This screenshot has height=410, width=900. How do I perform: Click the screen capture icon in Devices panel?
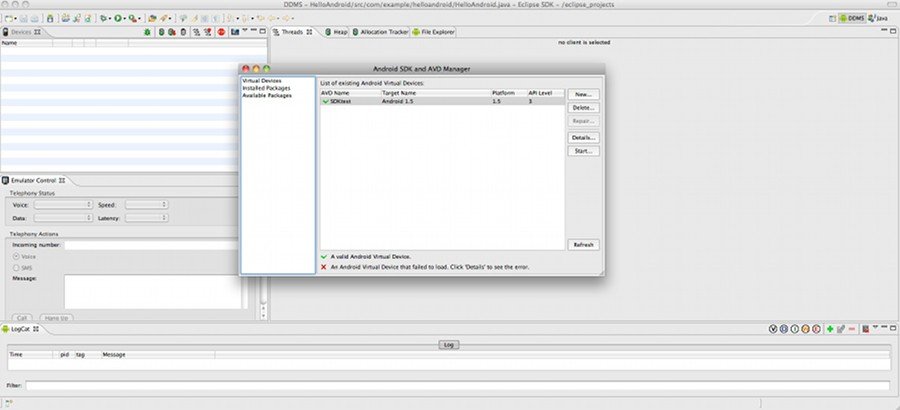coord(235,32)
